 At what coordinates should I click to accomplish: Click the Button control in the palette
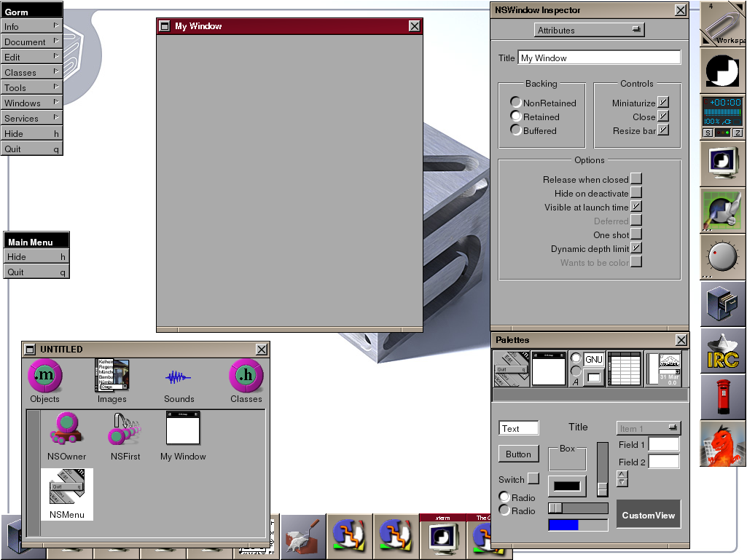point(518,453)
